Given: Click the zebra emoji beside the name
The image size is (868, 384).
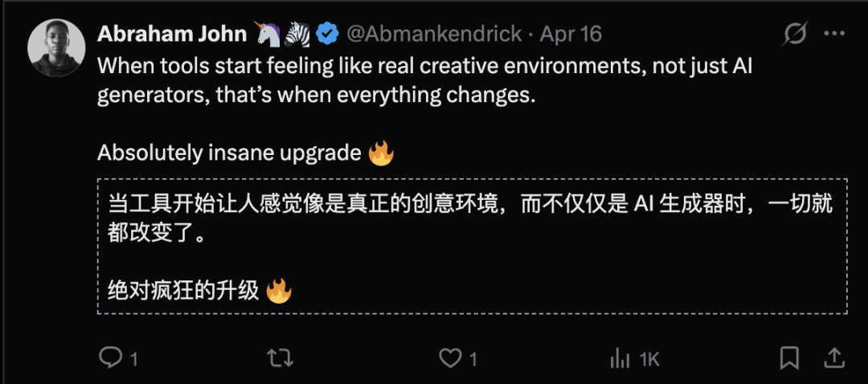Looking at the screenshot, I should click(297, 35).
